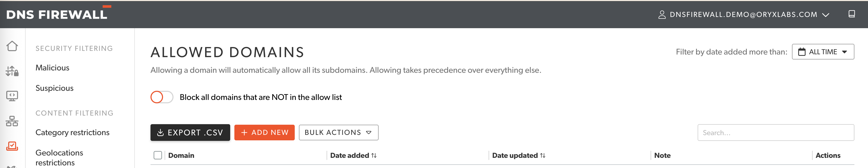Image resolution: width=868 pixels, height=168 pixels.
Task: Open the Malicious section under Security Filtering
Action: click(x=53, y=68)
